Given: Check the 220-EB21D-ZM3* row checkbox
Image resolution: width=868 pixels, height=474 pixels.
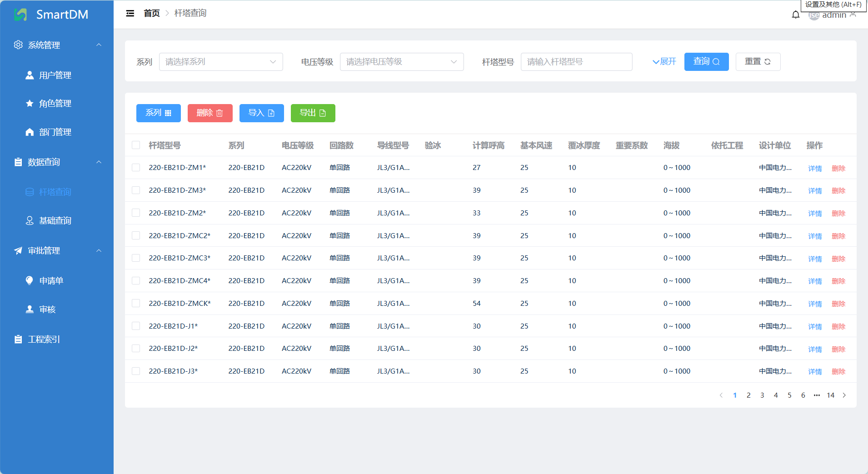Looking at the screenshot, I should [x=136, y=190].
